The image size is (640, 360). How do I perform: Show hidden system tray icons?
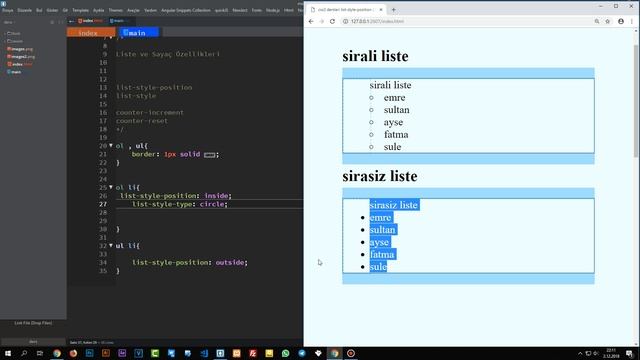tap(580, 353)
